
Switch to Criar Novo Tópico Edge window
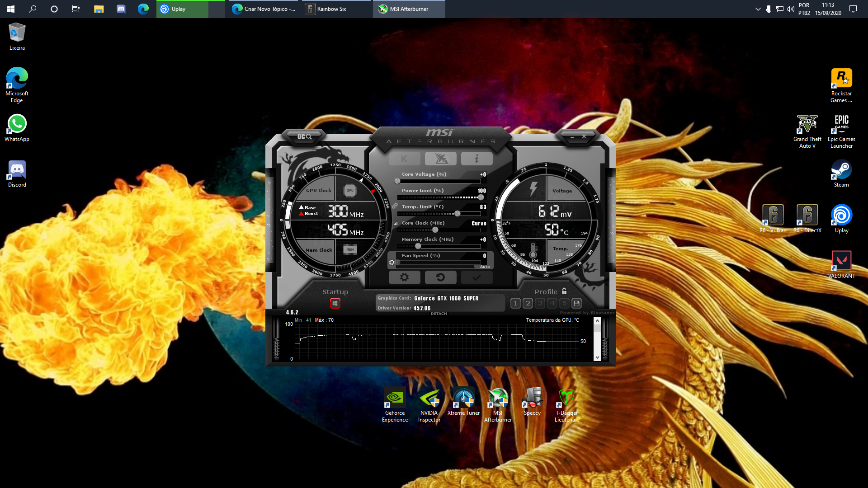(x=264, y=9)
